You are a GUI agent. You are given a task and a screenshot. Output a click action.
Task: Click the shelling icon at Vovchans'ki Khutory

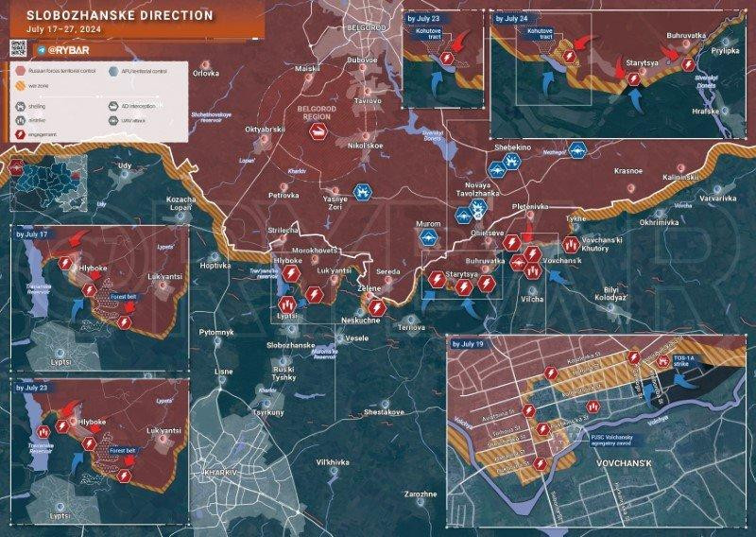(x=572, y=245)
